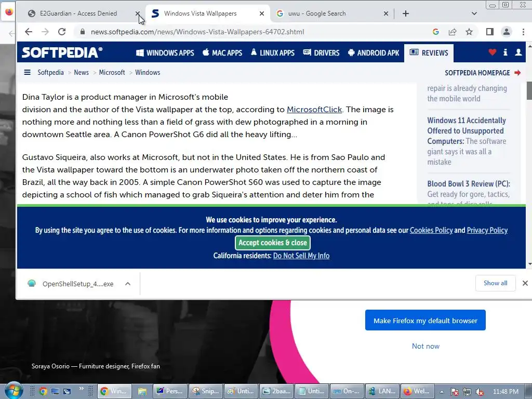Click the forward navigation arrow

pos(45,32)
